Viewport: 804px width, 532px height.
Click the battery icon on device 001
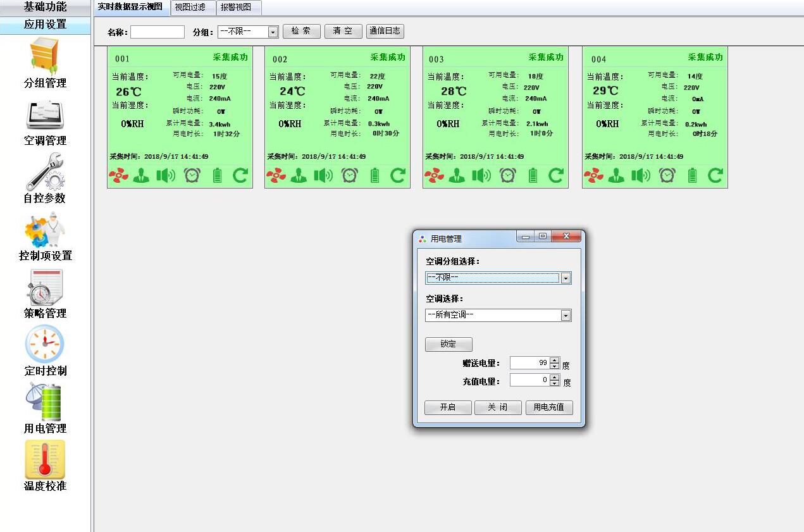(217, 175)
